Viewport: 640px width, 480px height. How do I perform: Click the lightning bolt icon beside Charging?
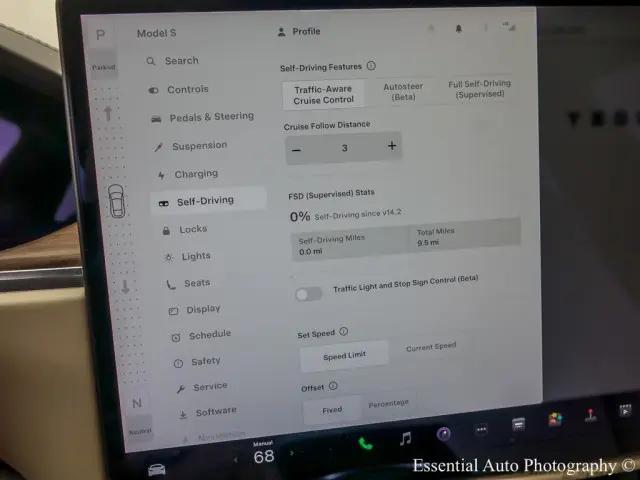[161, 176]
